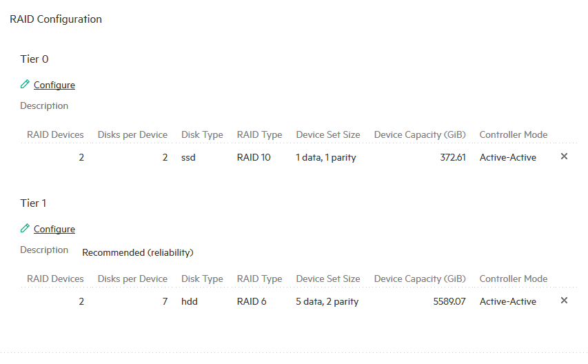Click Tier 0 RAID Type column header
588x364 pixels.
259,134
